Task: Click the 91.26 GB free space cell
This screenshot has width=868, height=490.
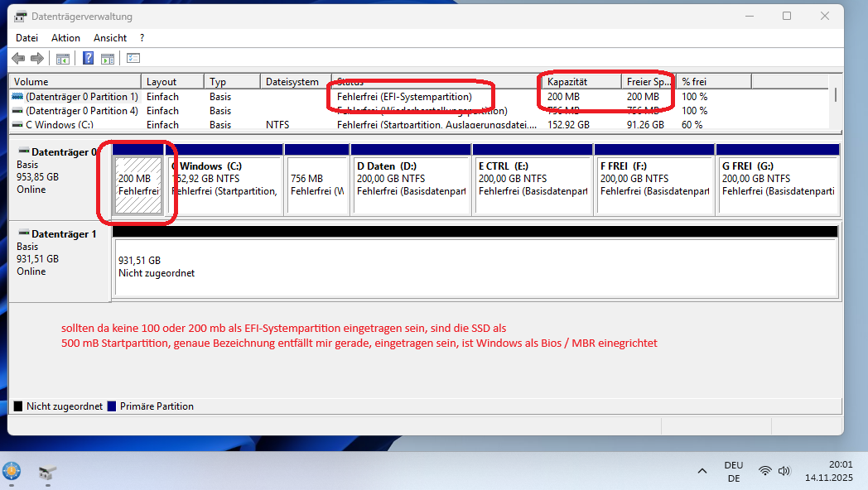Action: coord(645,124)
